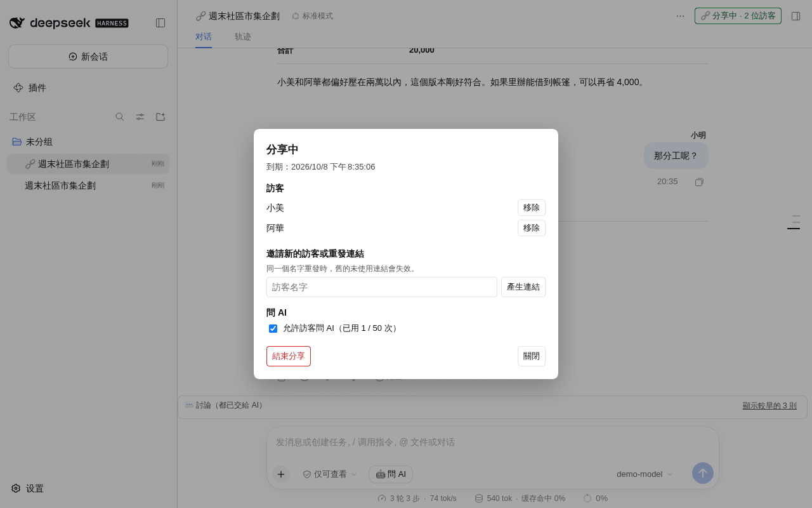Image resolution: width=812 pixels, height=508 pixels.
Task: Click the red 結束分享 button
Action: click(289, 356)
